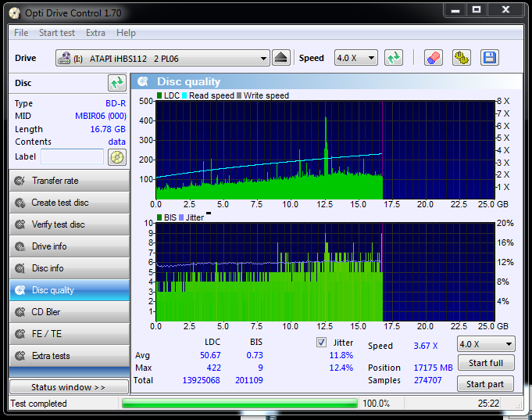Click the LDC Total value 13925068

(202, 380)
